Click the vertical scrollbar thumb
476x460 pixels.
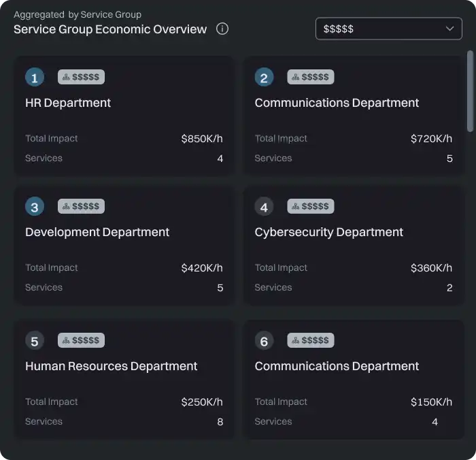click(x=470, y=91)
